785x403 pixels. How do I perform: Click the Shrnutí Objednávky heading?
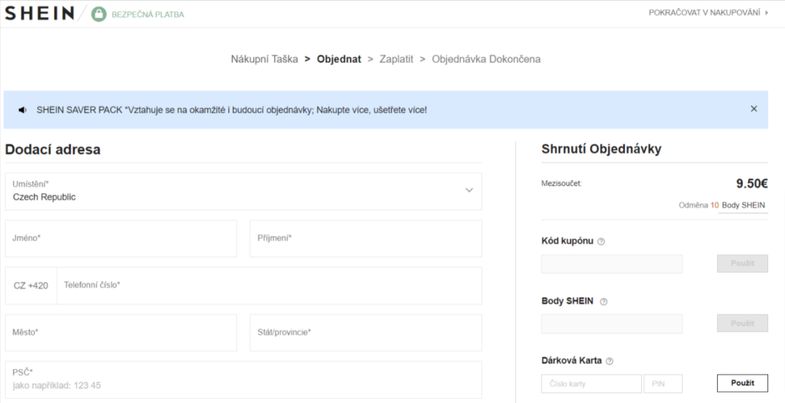[601, 149]
